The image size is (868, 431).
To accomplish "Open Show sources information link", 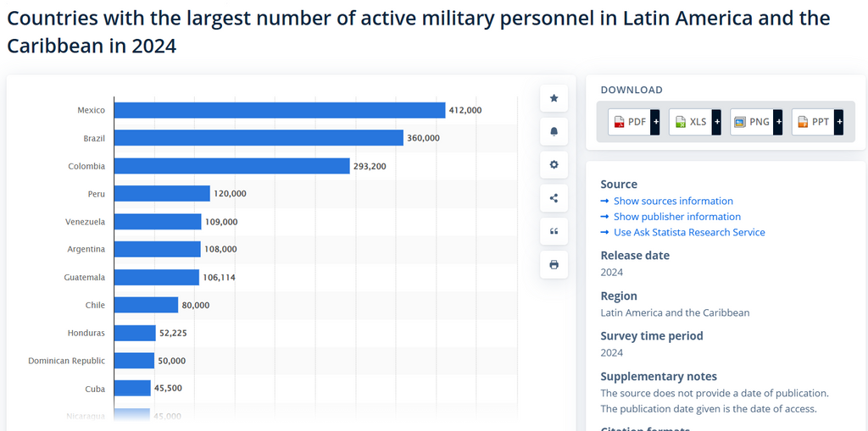I will tap(673, 201).
